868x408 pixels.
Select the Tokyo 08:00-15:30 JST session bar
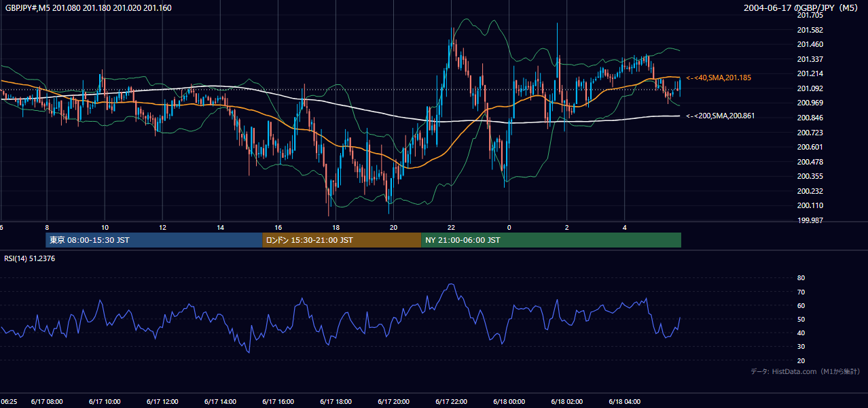pos(154,240)
